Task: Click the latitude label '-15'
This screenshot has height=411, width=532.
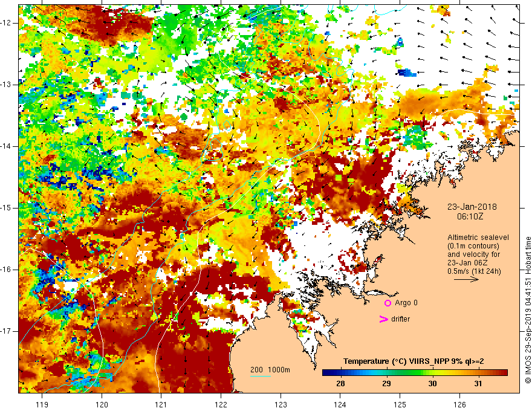Action: tap(7, 208)
